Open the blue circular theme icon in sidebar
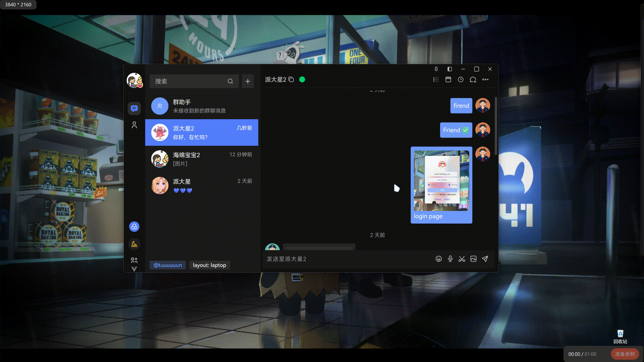 click(x=134, y=227)
